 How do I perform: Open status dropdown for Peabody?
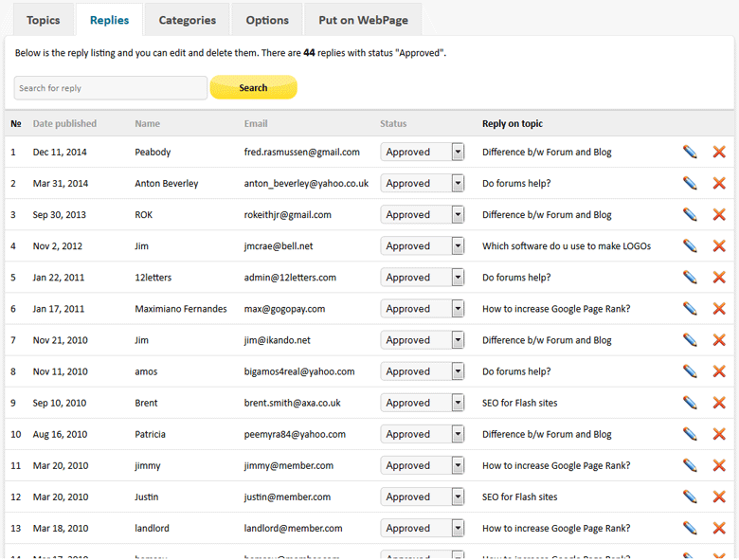click(x=423, y=152)
